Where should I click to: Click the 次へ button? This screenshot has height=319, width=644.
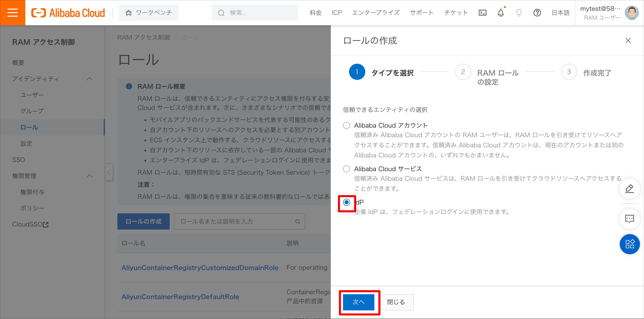[358, 302]
